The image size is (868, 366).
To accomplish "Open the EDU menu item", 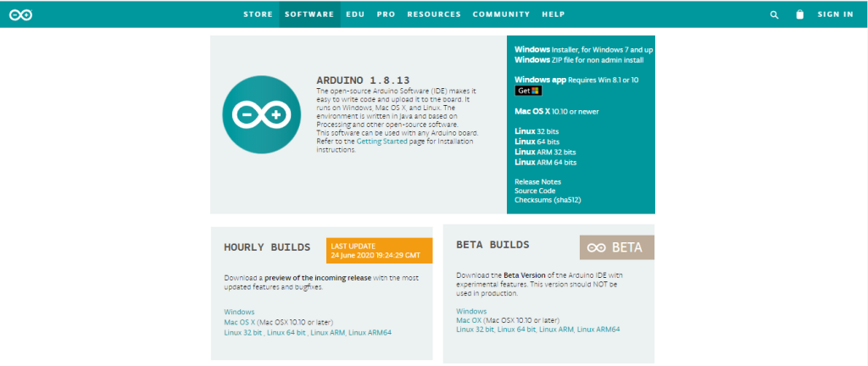I will pyautogui.click(x=355, y=14).
